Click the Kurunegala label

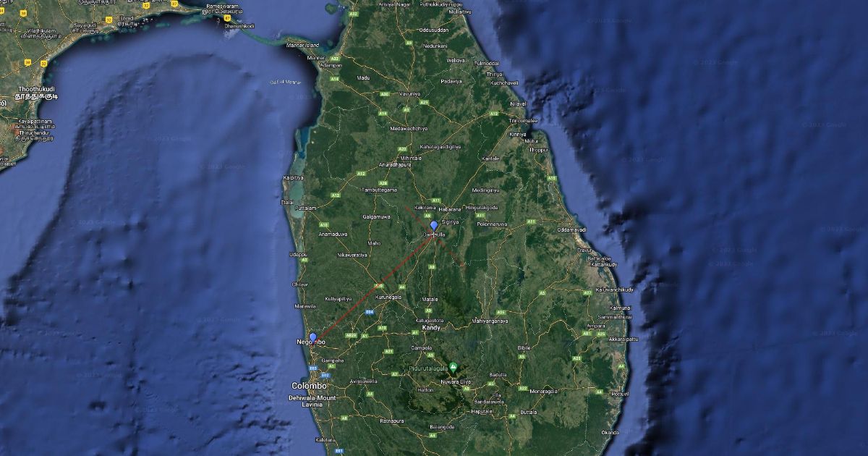pyautogui.click(x=388, y=297)
